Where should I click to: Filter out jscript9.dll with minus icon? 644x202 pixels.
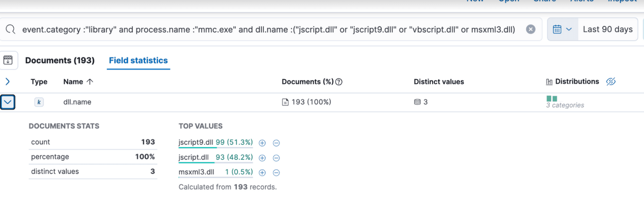(276, 143)
